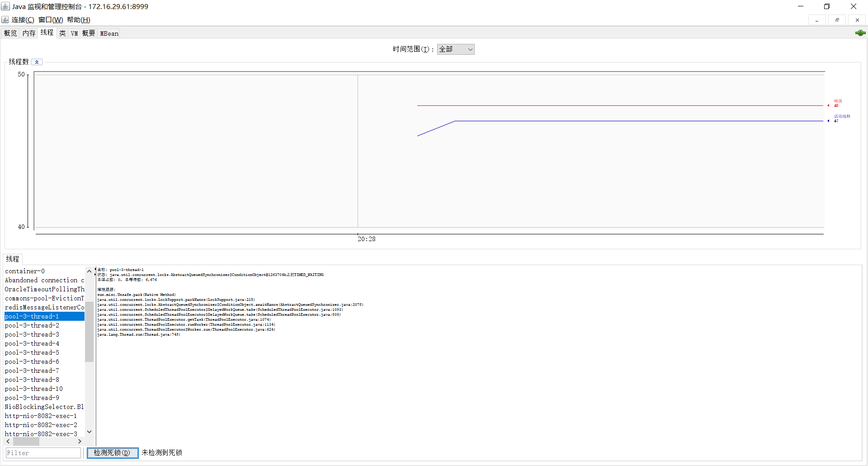This screenshot has width=868, height=466.
Task: Open the 时间范围 dropdown
Action: [x=456, y=49]
